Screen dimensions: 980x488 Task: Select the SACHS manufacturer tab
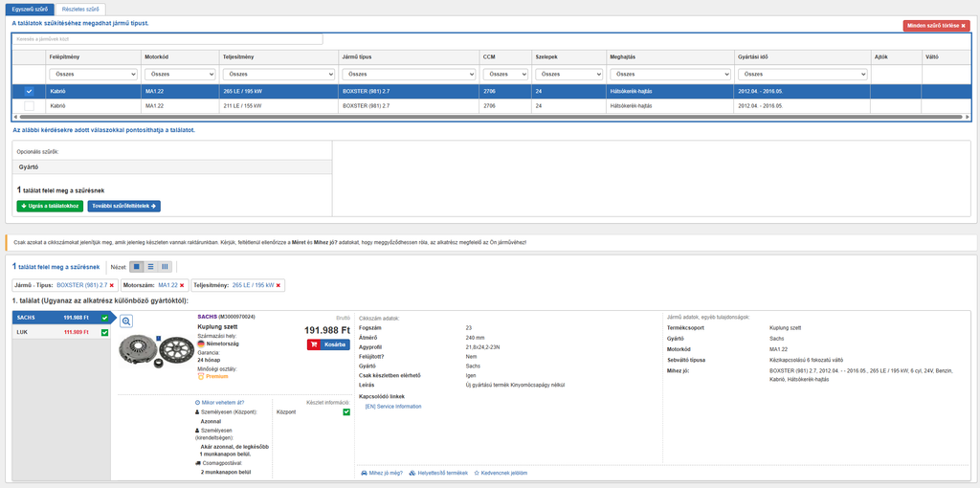point(60,318)
